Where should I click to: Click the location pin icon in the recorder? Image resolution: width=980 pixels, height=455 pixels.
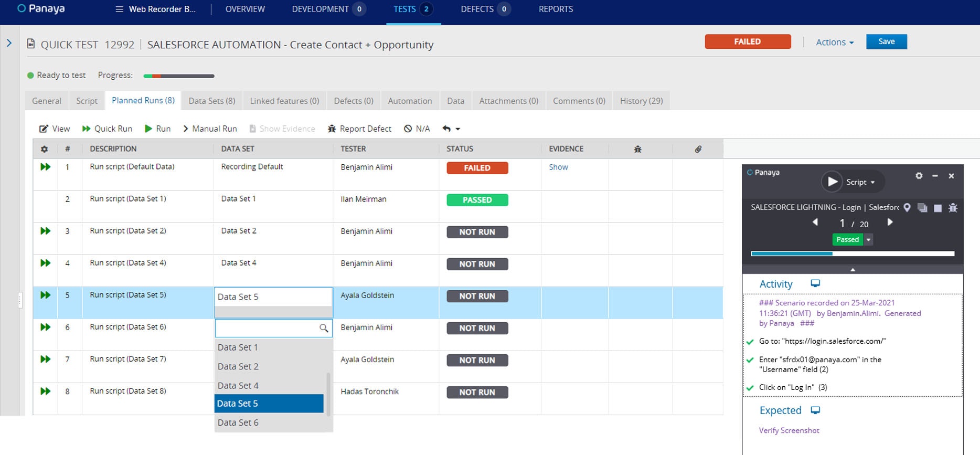907,207
